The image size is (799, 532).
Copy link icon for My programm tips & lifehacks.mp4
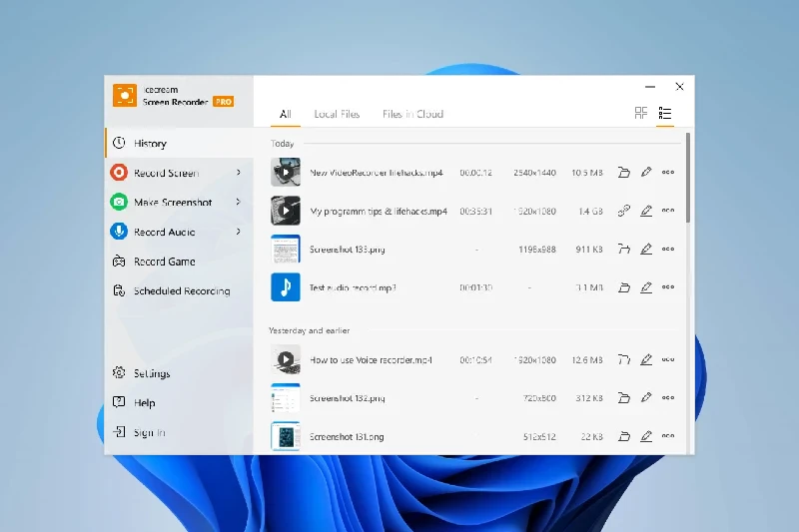pos(624,211)
